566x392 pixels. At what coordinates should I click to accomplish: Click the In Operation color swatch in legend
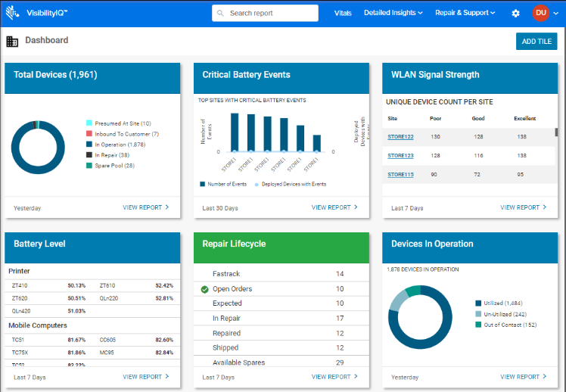pyautogui.click(x=89, y=145)
